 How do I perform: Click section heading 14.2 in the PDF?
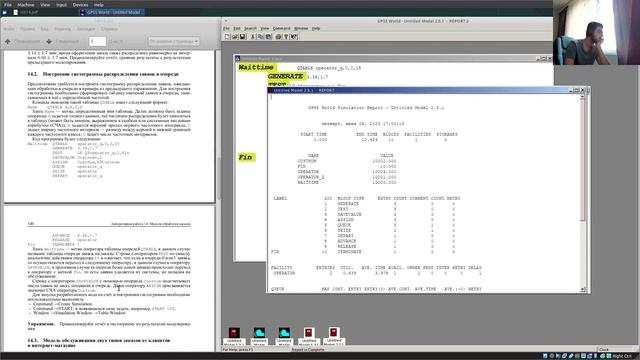tap(103, 74)
